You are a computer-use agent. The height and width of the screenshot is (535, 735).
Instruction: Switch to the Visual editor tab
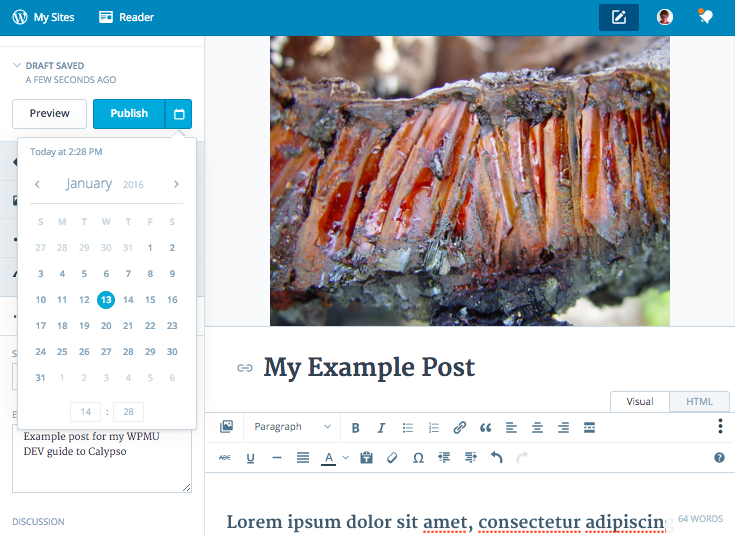[x=640, y=402]
